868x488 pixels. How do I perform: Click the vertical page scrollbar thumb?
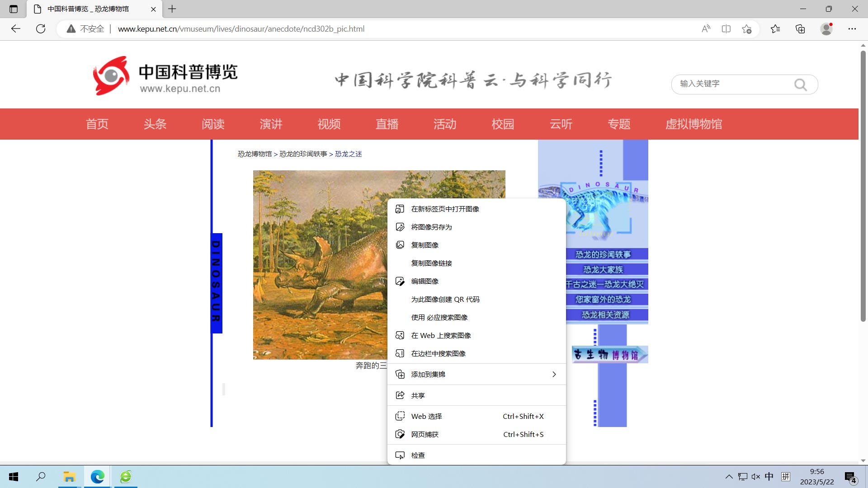click(863, 185)
